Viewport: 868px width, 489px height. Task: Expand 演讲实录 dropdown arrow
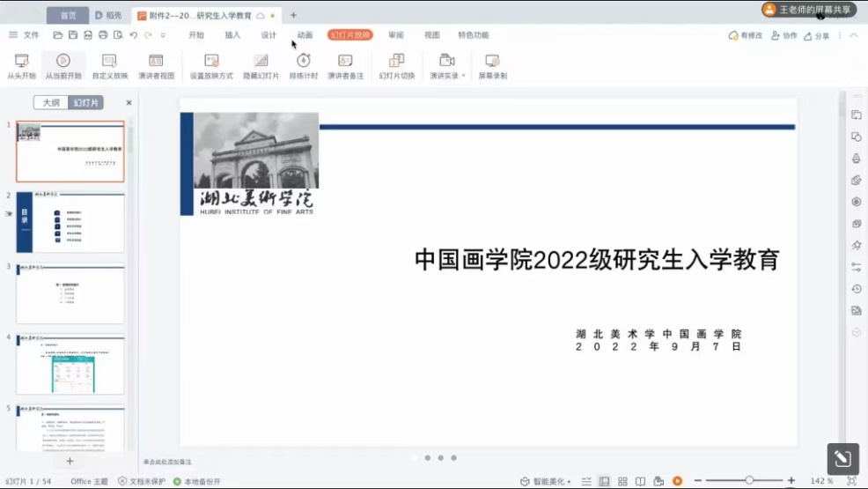pos(464,76)
